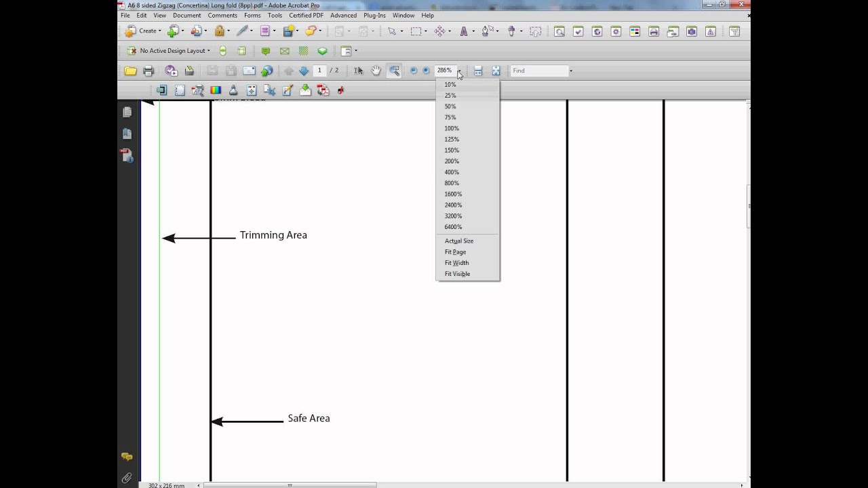Click the CMYK color bars icon in the top toolbar
The image size is (868, 488).
(635, 31)
